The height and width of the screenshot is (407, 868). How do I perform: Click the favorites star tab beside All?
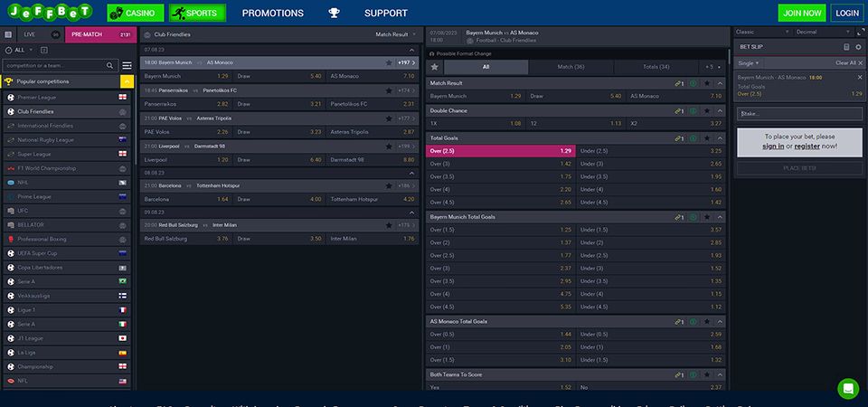tap(435, 67)
